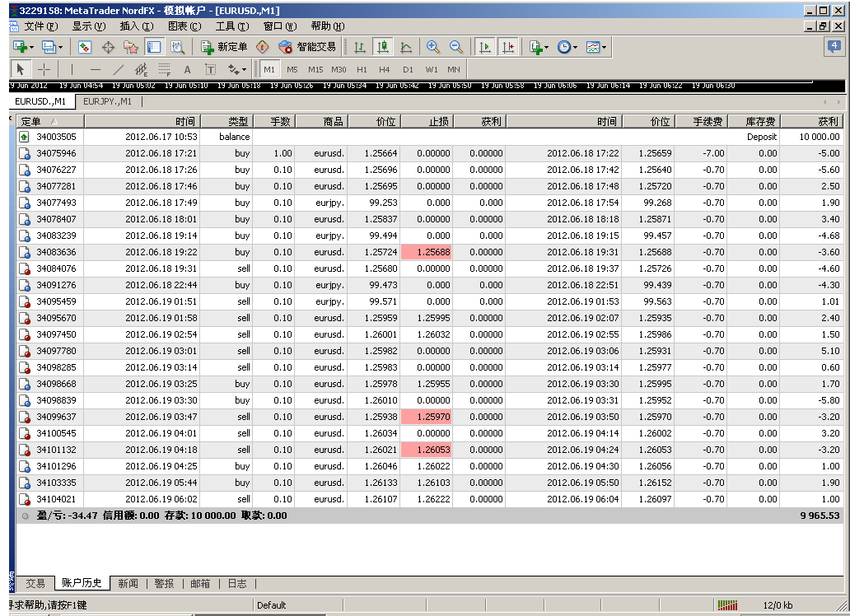Click the New Order button (新定单)
Image resolution: width=850 pixels, height=616 pixels.
click(x=225, y=47)
